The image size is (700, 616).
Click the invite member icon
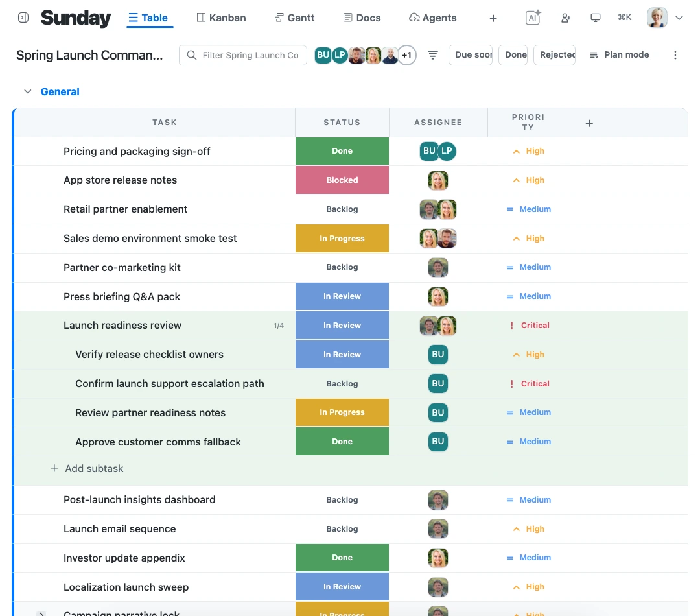[566, 18]
